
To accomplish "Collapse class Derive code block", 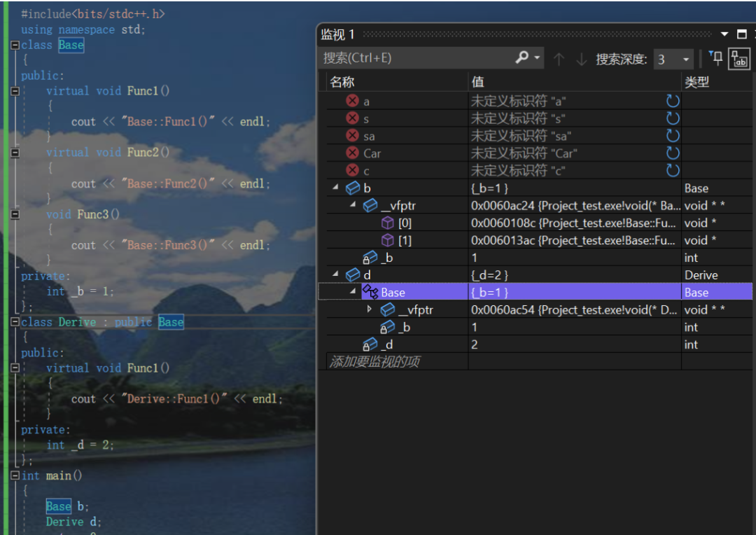I will (15, 322).
